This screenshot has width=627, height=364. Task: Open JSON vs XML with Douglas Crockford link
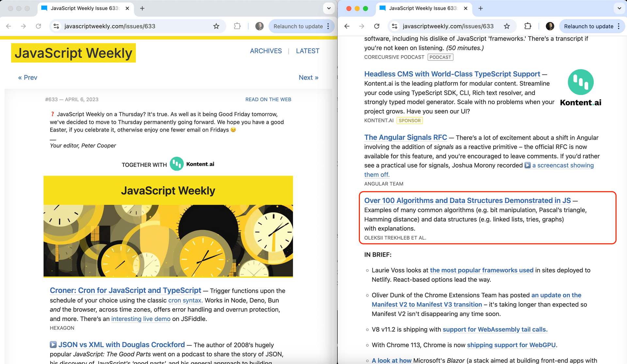click(x=121, y=345)
